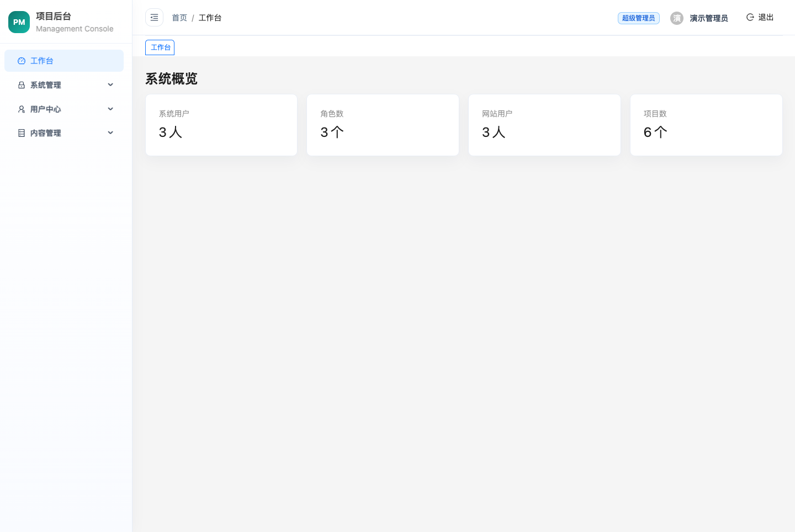Expand the 内容管理 submenu chevron
Screen dimensions: 795x532
110,133
